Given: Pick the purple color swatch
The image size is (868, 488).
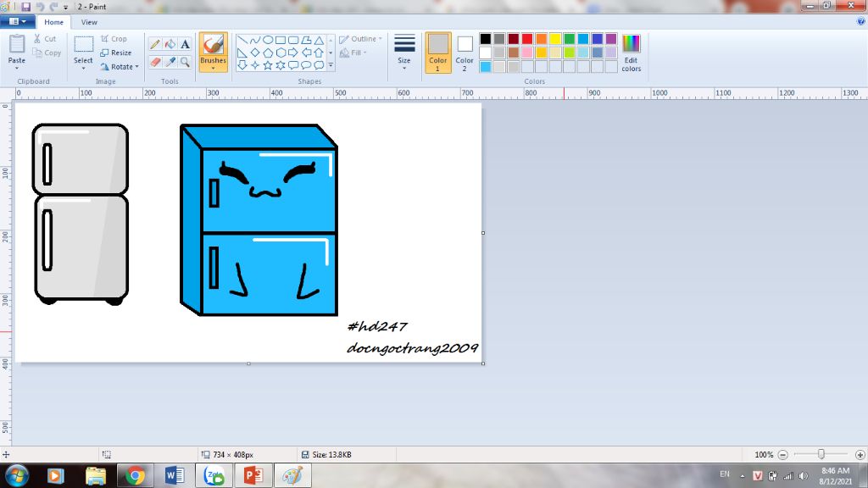Looking at the screenshot, I should tap(611, 39).
